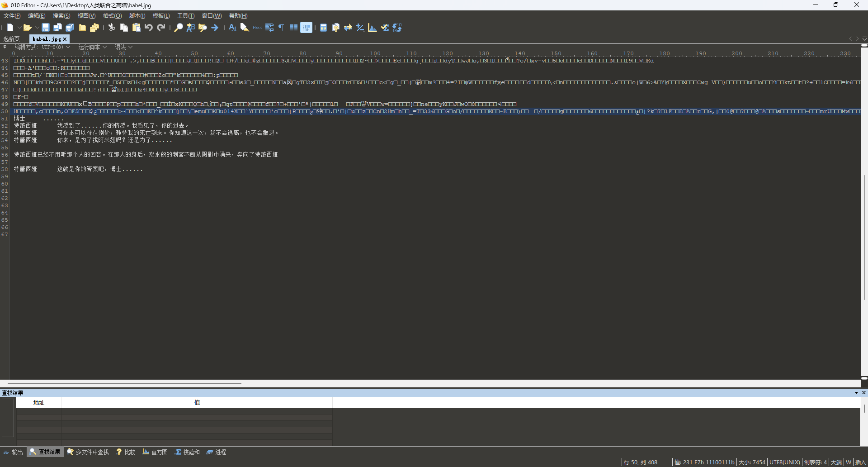Toggle 插入 mode in status bar
The width and height of the screenshot is (868, 467).
click(x=860, y=462)
